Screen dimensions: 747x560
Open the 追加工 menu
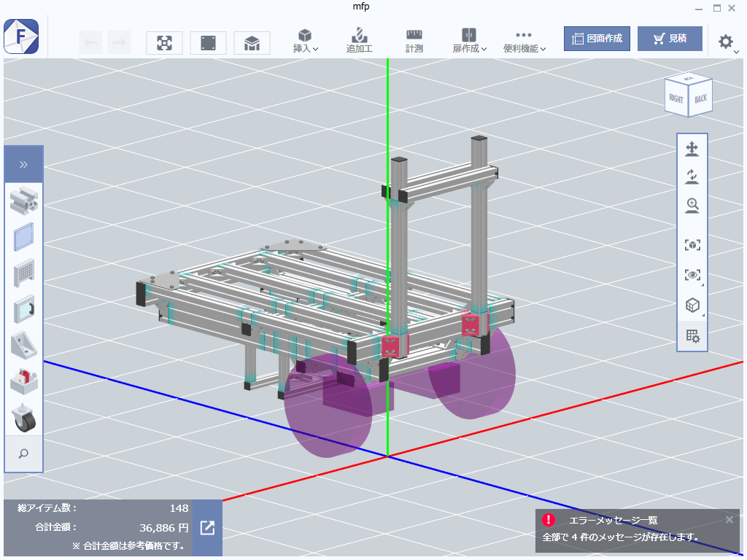[359, 41]
